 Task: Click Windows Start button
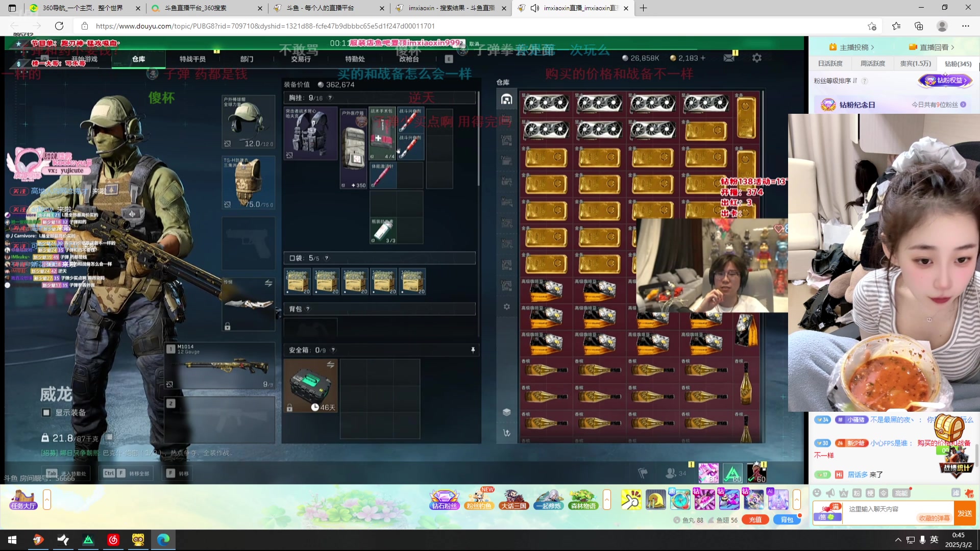pyautogui.click(x=12, y=540)
